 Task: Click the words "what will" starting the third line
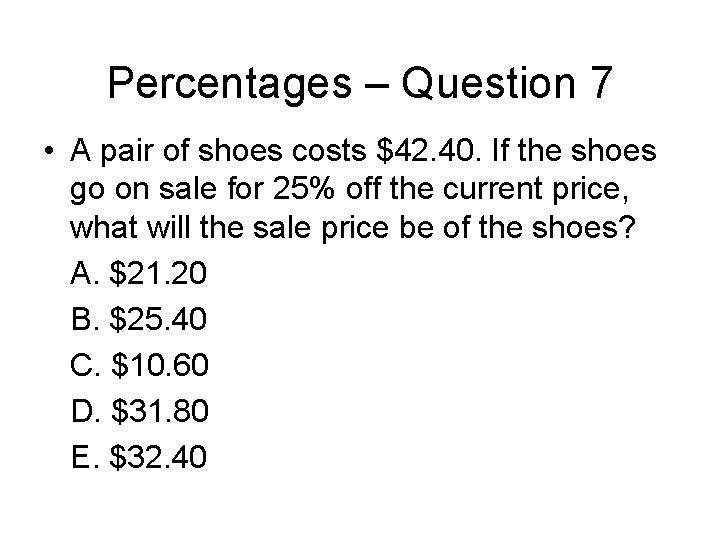click(x=129, y=227)
